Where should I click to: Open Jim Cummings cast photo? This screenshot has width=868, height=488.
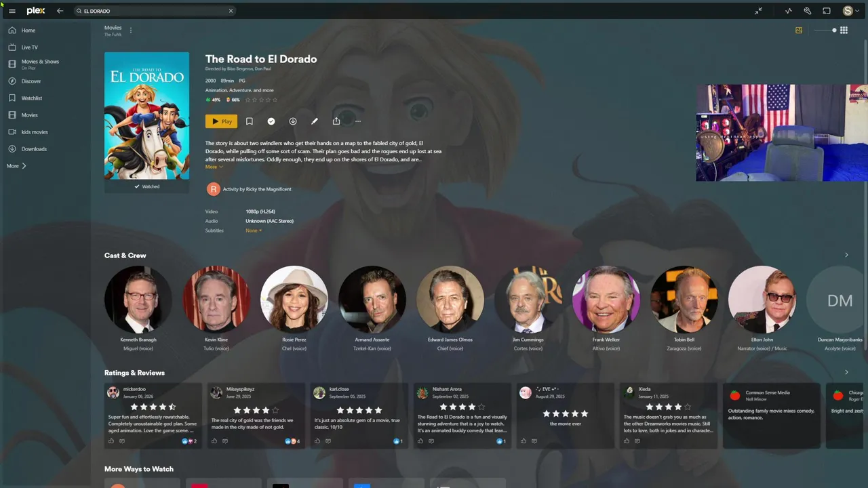click(528, 300)
